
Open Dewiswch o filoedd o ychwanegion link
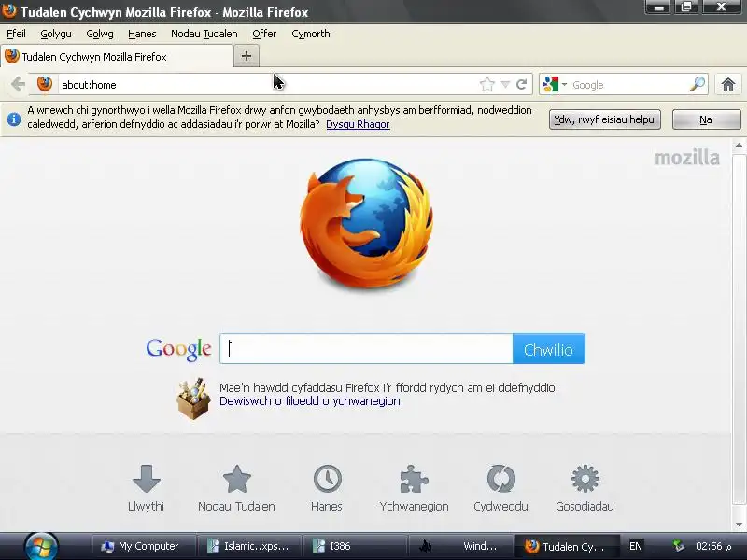pyautogui.click(x=311, y=401)
